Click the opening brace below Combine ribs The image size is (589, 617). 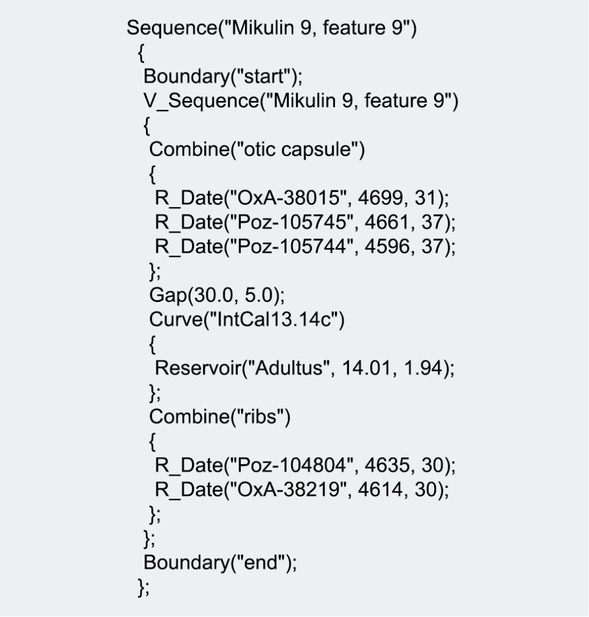point(153,442)
